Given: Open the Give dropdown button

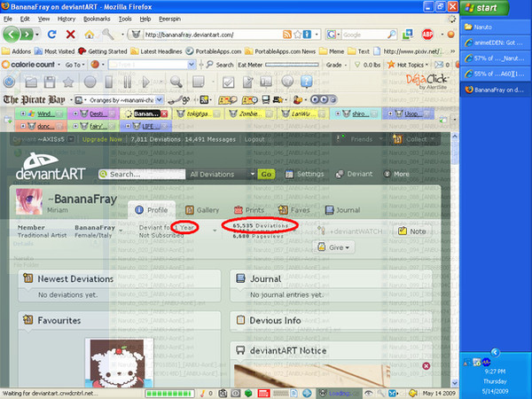Looking at the screenshot, I should tap(335, 247).
